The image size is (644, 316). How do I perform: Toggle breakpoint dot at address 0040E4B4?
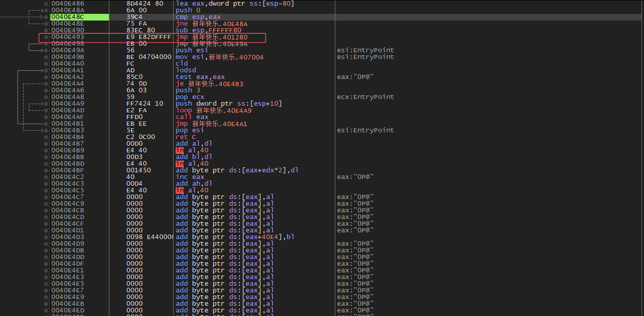click(x=47, y=137)
